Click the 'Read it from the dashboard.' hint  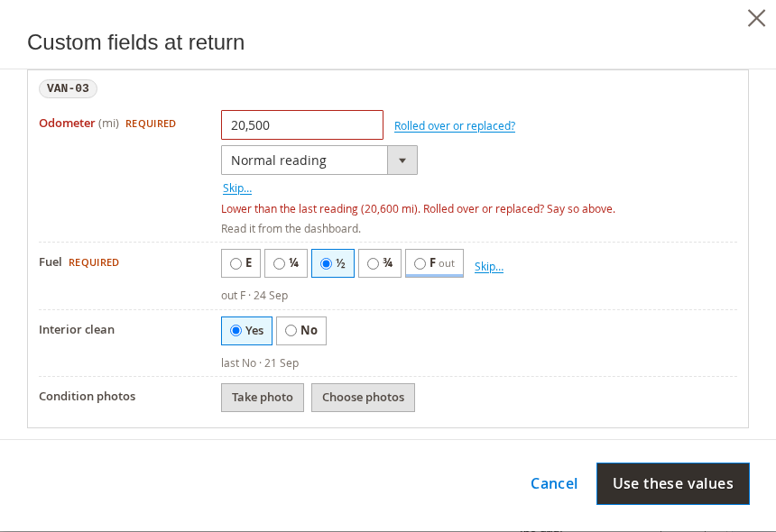pos(291,229)
